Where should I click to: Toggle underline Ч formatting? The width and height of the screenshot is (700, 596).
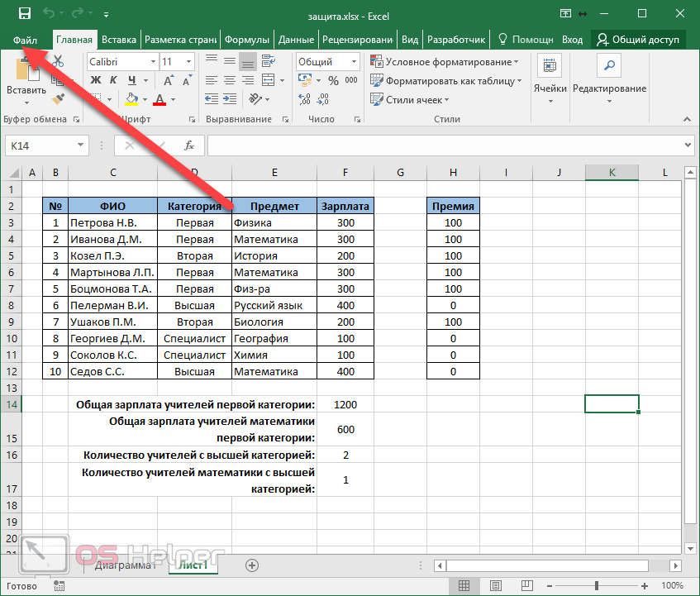point(132,80)
